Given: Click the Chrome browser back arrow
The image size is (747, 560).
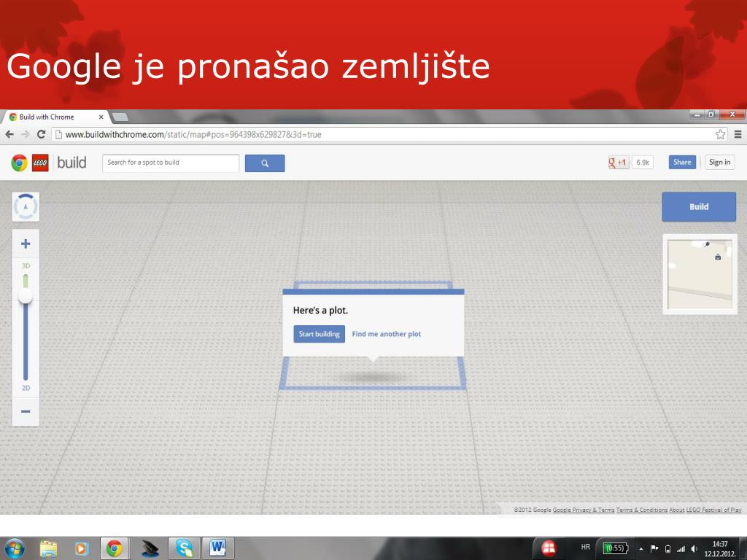Looking at the screenshot, I should 9,135.
